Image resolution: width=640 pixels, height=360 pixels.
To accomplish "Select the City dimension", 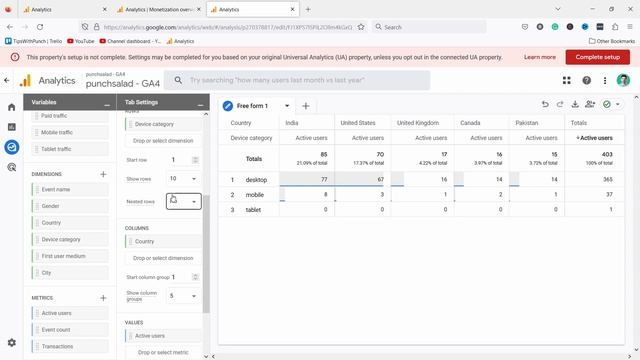I will click(x=70, y=273).
